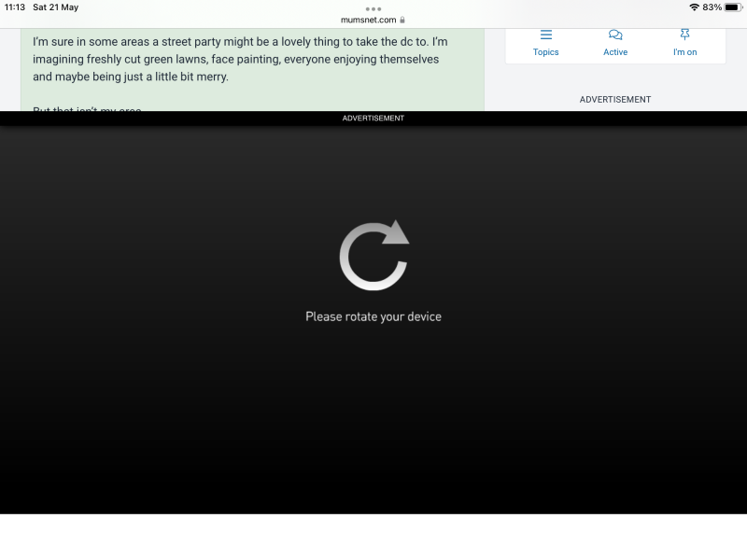Tap the padlock icon beside mumsnet.com
Viewport: 747px width, 560px height.
coord(402,20)
